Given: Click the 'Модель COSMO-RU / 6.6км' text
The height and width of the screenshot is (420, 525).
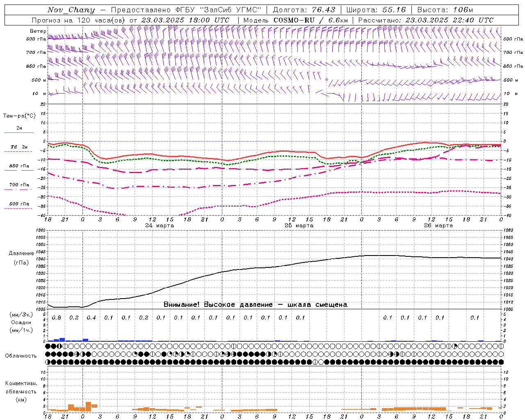Looking at the screenshot, I should (296, 20).
